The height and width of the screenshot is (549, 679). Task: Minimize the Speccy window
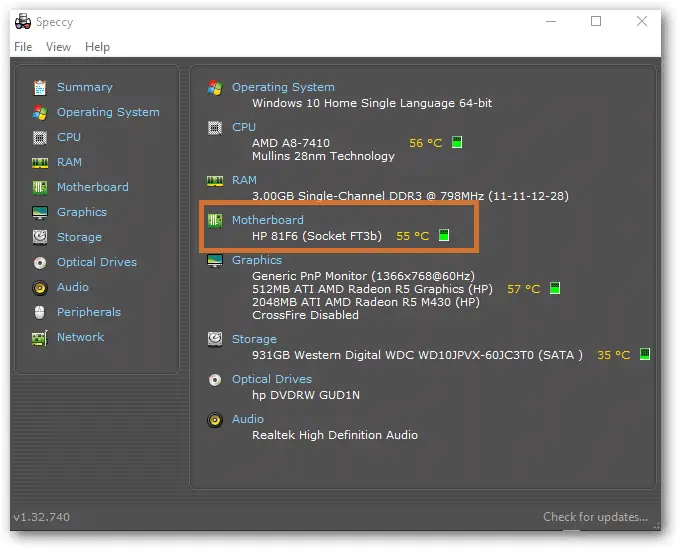[x=551, y=21]
